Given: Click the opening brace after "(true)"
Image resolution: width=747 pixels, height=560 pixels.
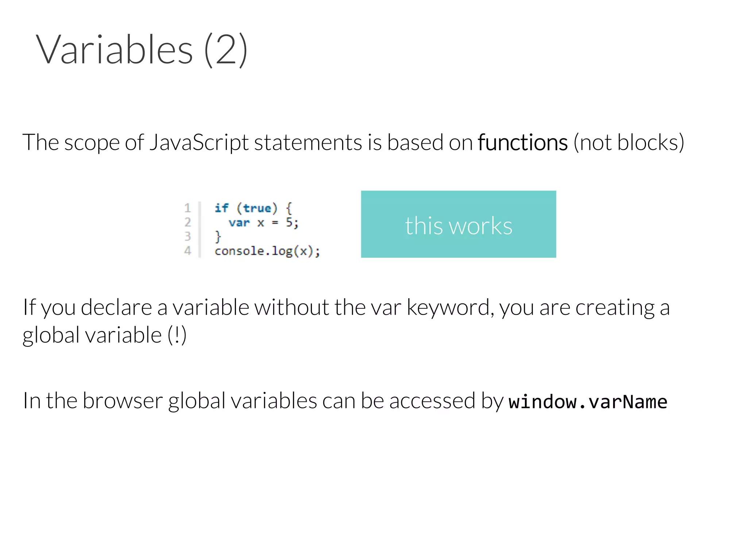Looking at the screenshot, I should coord(289,208).
